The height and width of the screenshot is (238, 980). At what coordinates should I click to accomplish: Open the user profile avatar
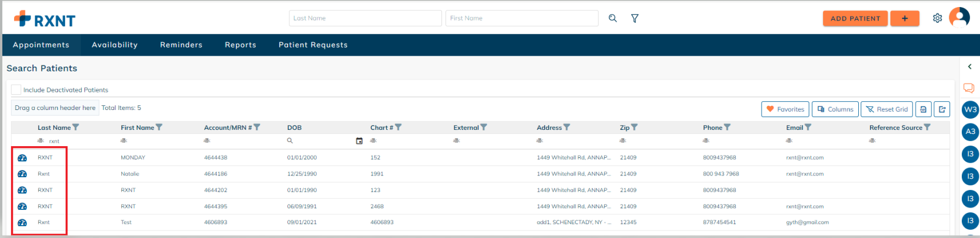[960, 18]
